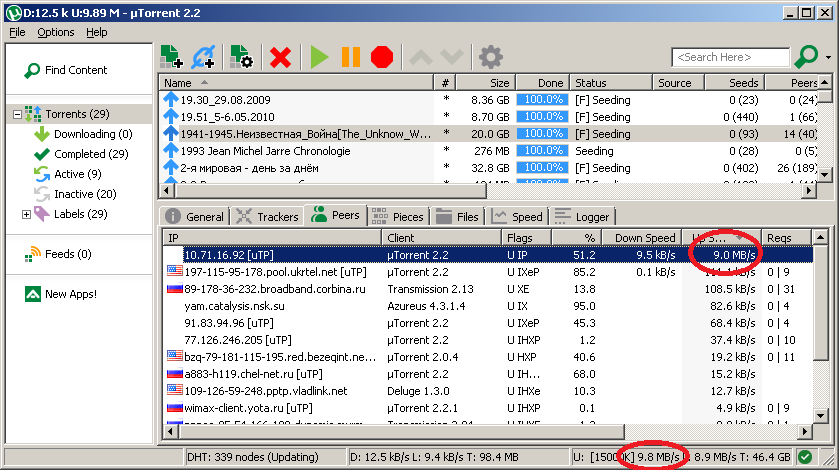Select the Torrents (29) category
The image size is (839, 470).
point(77,114)
